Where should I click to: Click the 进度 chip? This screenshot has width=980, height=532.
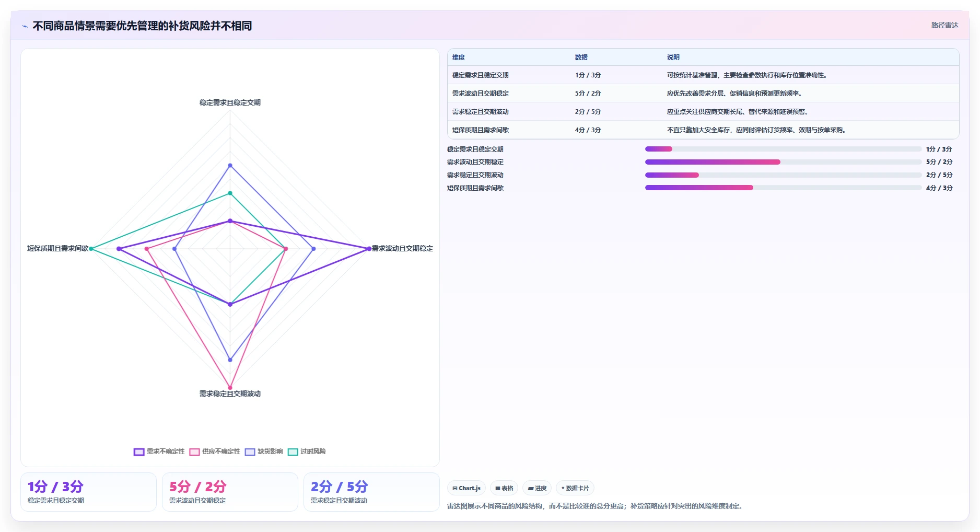537,488
